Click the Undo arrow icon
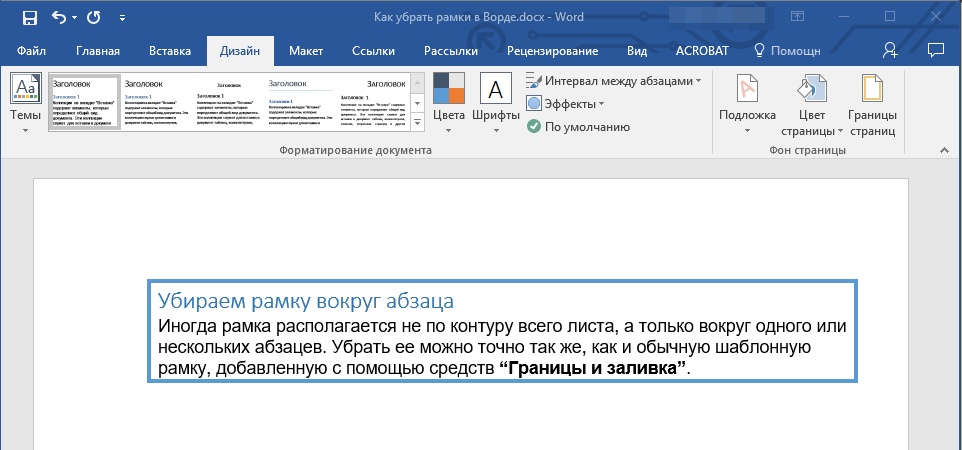Image resolution: width=962 pixels, height=450 pixels. point(58,18)
